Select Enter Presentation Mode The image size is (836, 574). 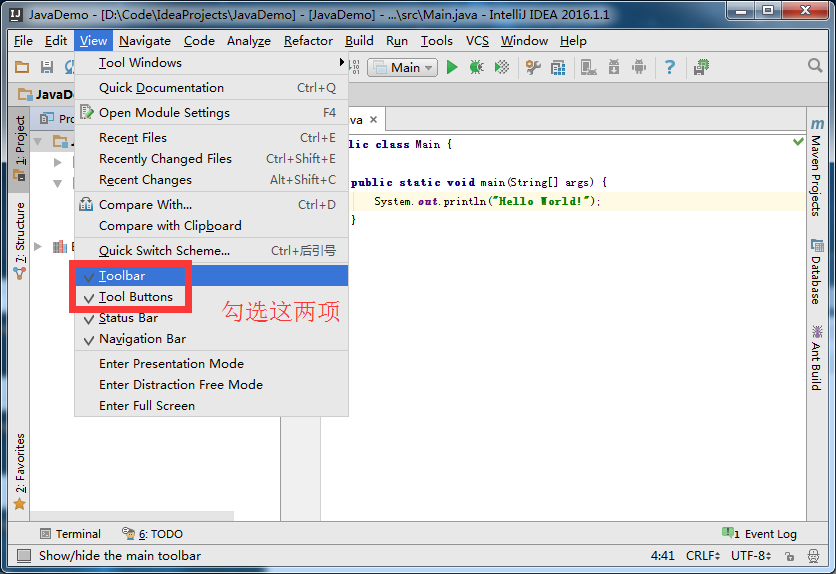tap(211, 364)
